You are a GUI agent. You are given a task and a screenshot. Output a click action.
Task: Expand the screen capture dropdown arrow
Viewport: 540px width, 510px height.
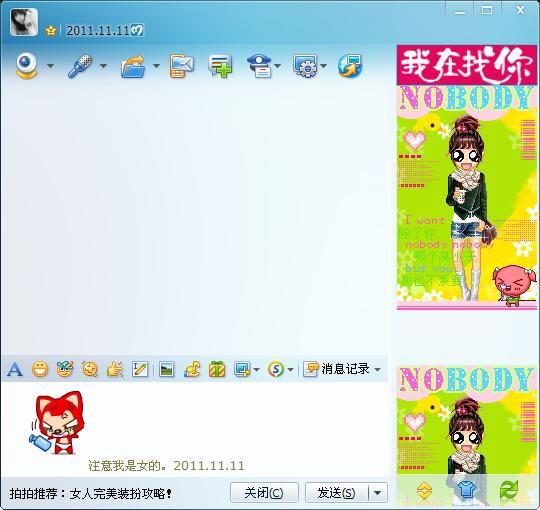pyautogui.click(x=257, y=370)
